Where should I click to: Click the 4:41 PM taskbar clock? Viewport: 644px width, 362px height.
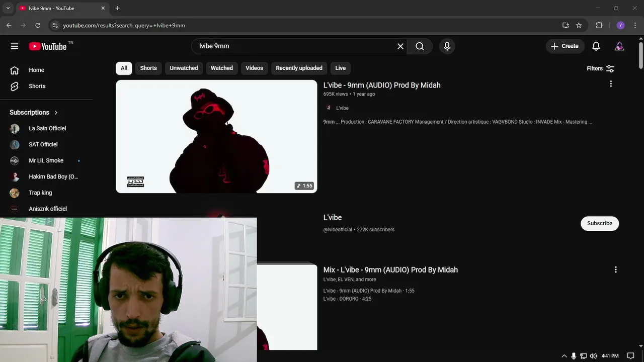[610, 356]
